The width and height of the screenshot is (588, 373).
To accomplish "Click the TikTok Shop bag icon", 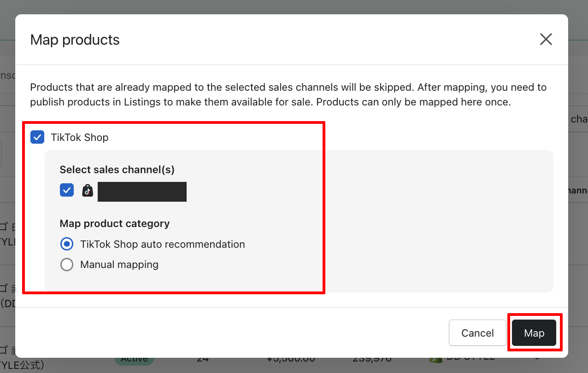I will pyautogui.click(x=88, y=191).
